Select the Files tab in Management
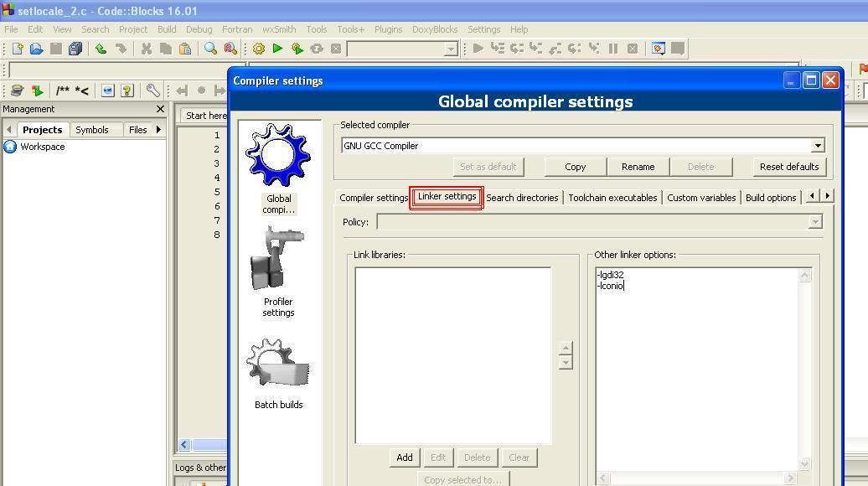The height and width of the screenshot is (486, 868). (x=138, y=130)
